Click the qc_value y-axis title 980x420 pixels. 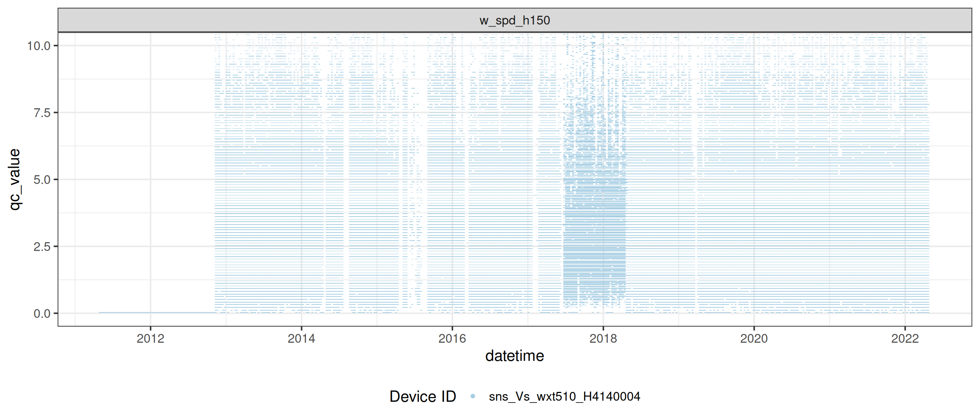coord(15,179)
